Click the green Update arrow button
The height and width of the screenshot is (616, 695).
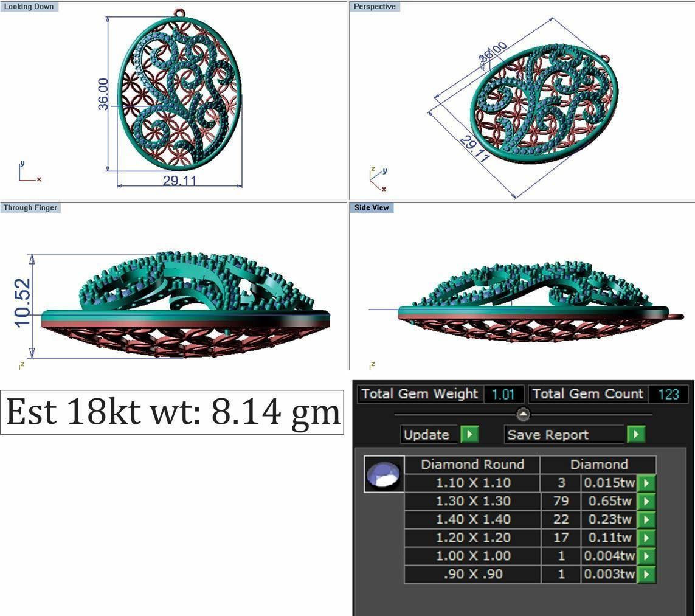(469, 434)
